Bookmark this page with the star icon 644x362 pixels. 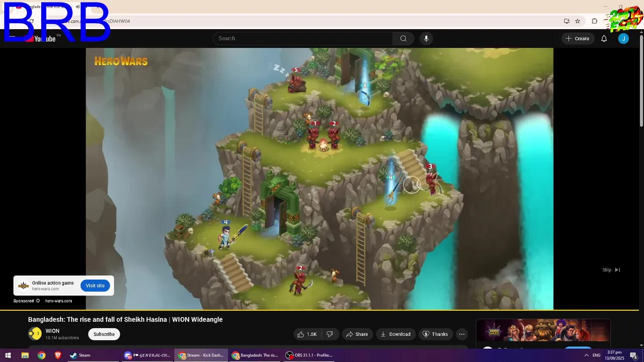[578, 21]
